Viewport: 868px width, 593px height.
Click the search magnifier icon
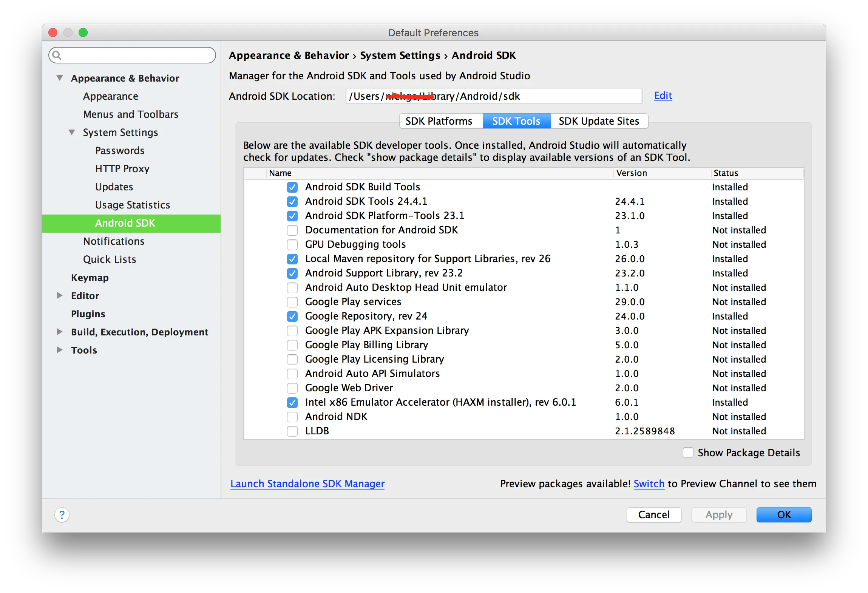coord(57,56)
